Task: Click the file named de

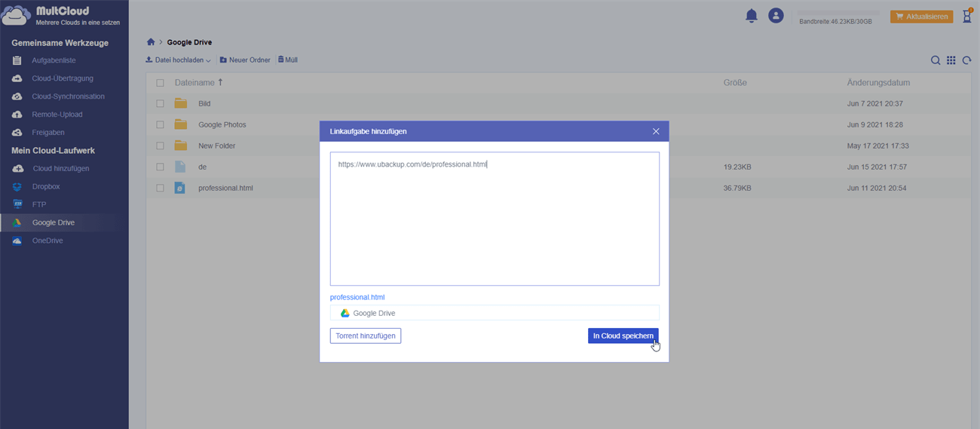Action: coord(203,167)
